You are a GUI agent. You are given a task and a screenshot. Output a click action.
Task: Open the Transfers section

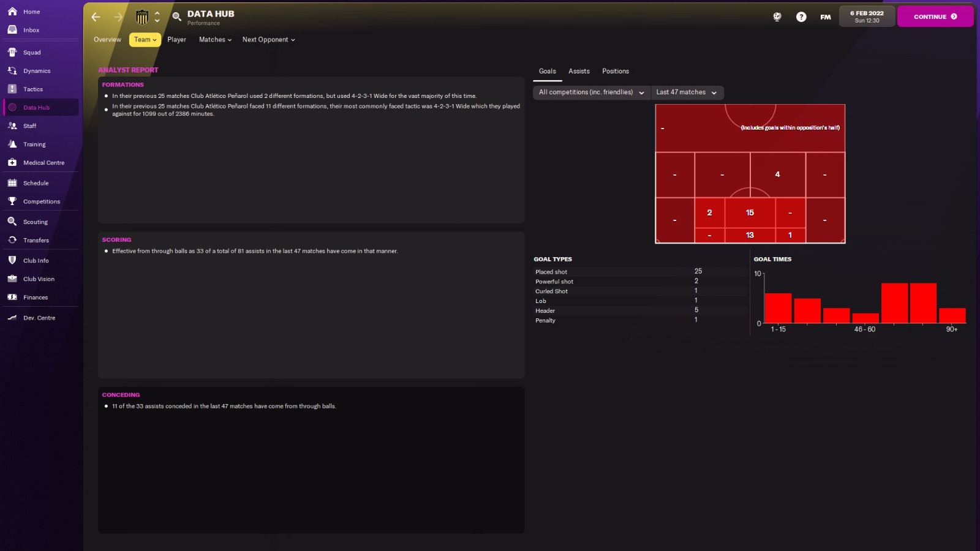tap(36, 240)
